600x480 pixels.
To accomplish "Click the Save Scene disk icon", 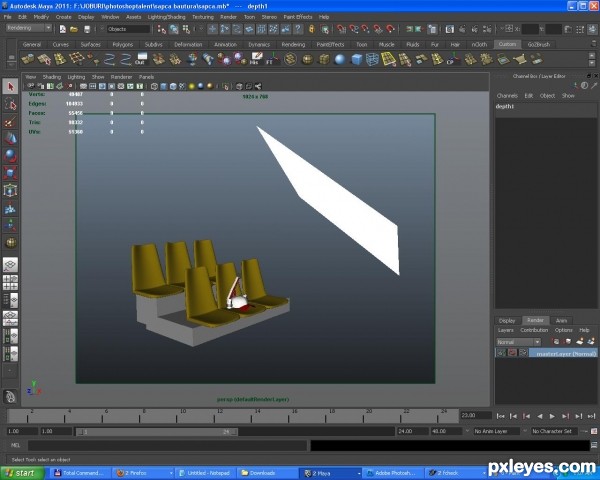I will pos(87,29).
